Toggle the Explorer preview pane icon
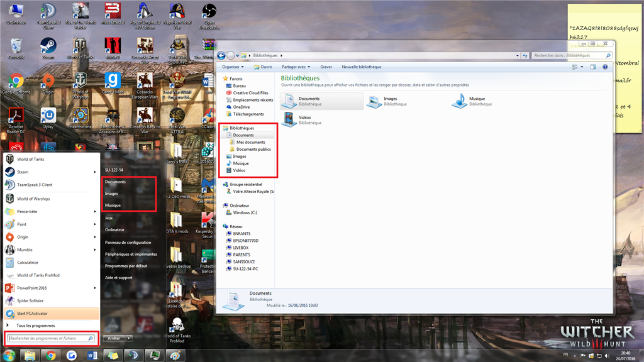Image resolution: width=644 pixels, height=362 pixels. tap(593, 67)
